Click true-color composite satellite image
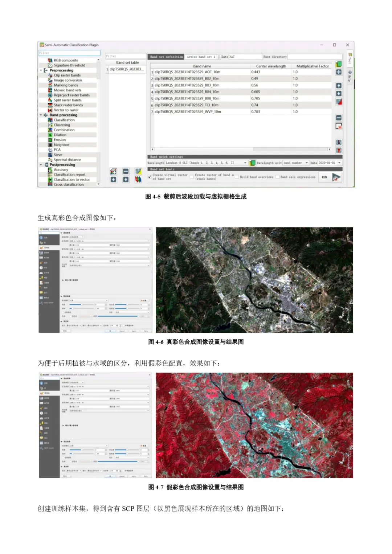Viewport: 392px width, 554px height. click(254, 280)
